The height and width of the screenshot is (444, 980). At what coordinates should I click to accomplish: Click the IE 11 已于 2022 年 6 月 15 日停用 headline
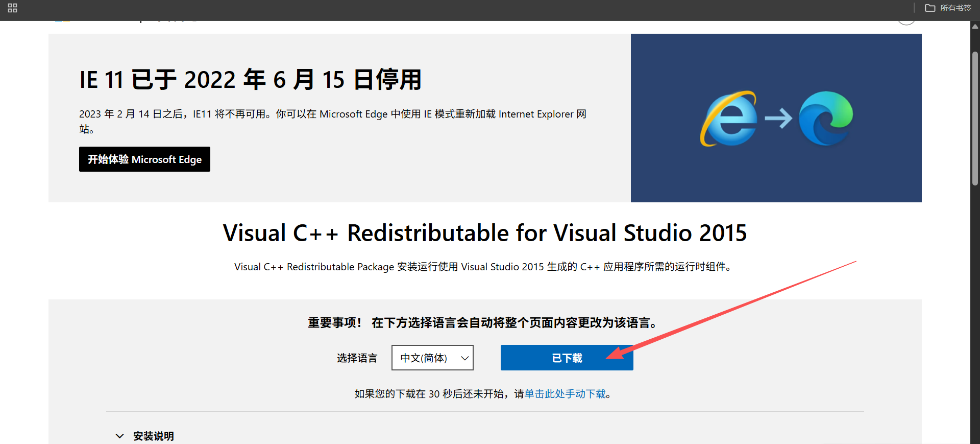point(250,80)
